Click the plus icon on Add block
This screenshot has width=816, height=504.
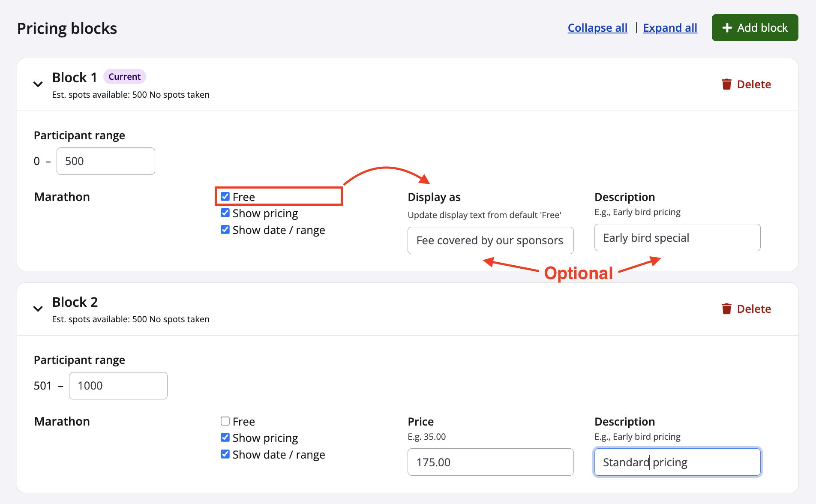tap(727, 28)
